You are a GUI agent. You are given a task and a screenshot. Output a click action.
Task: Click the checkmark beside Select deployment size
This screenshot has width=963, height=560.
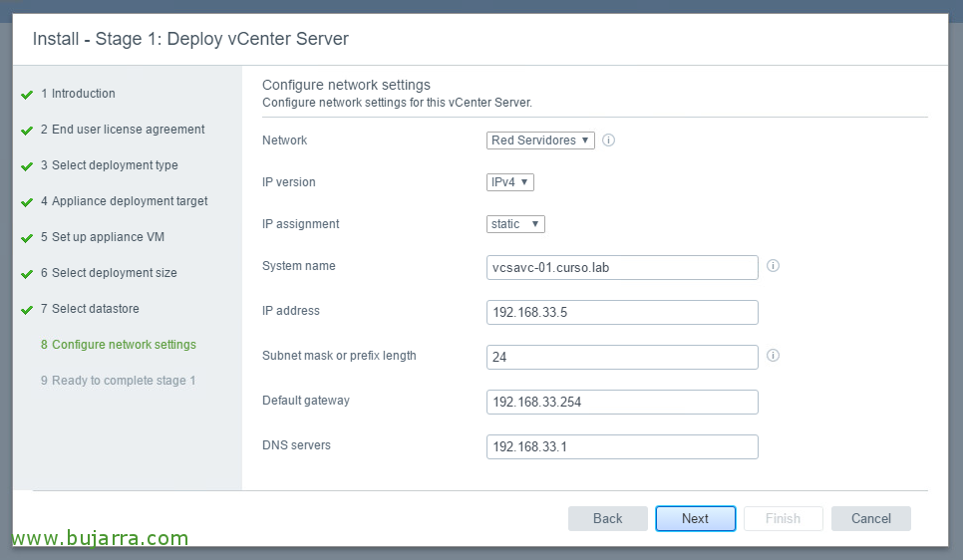click(27, 274)
